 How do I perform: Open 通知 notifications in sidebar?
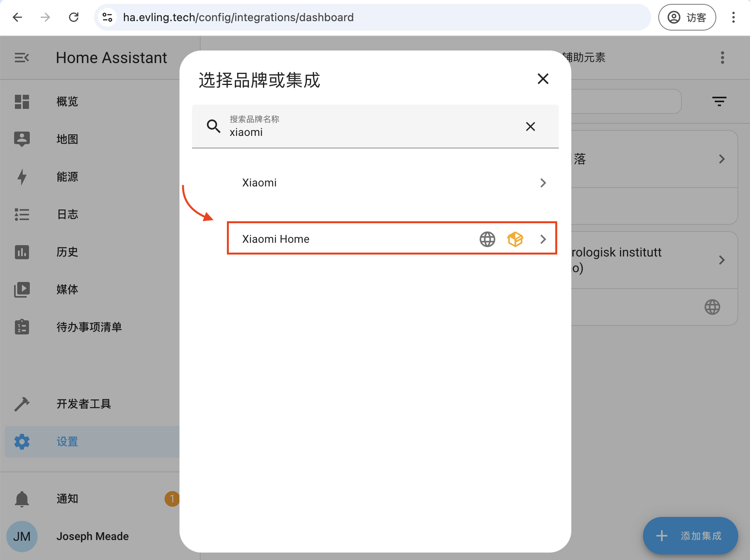(x=92, y=499)
